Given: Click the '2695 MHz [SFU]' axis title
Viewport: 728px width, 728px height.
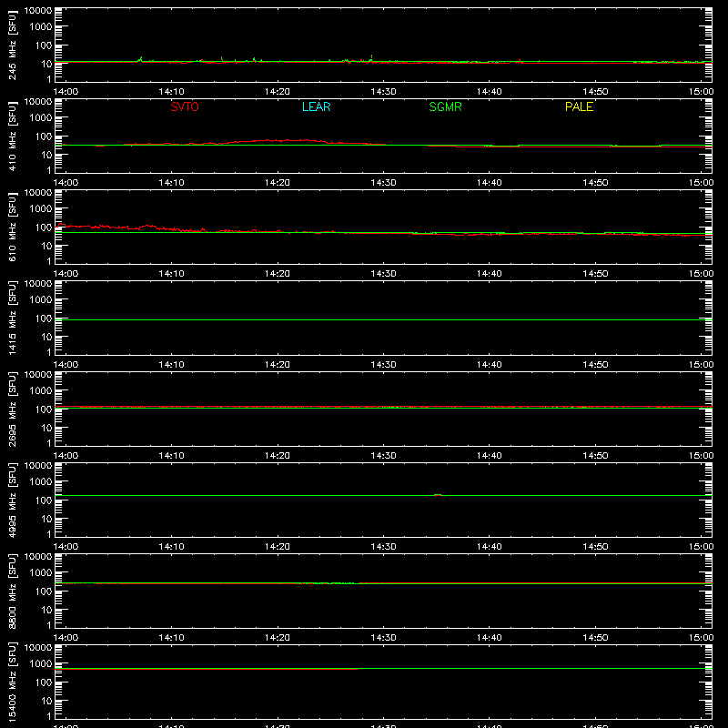Looking at the screenshot, I should pyautogui.click(x=12, y=409).
